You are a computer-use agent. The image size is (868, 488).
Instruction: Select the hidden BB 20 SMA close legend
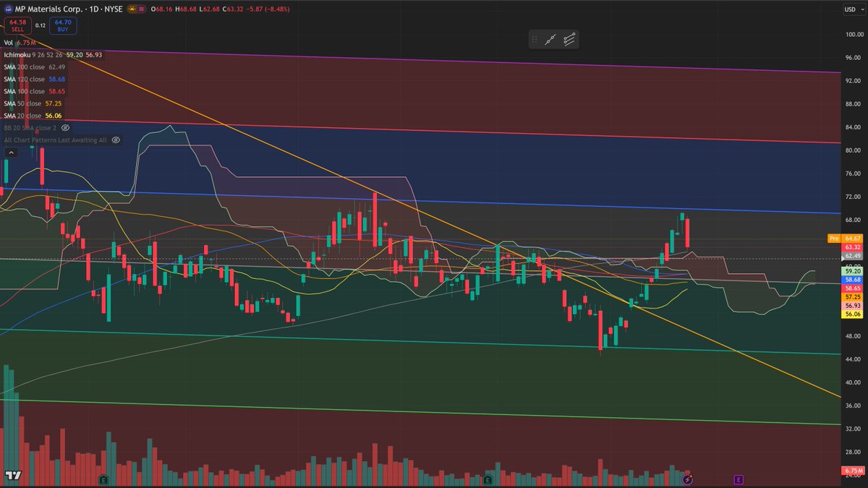click(30, 127)
